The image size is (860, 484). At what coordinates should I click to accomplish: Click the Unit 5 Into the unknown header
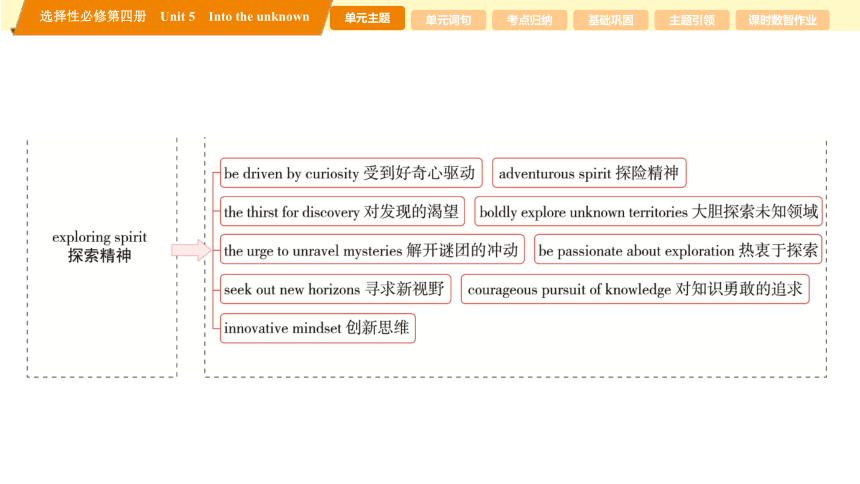(235, 16)
